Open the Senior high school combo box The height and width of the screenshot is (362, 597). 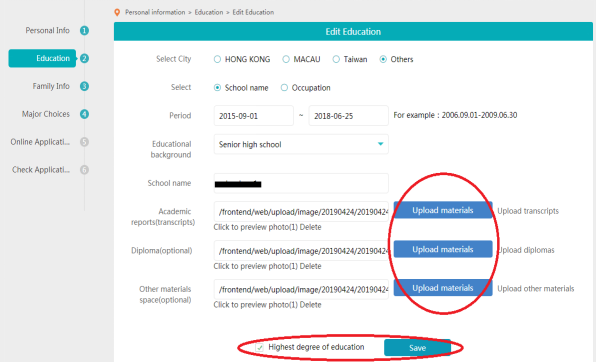[301, 144]
